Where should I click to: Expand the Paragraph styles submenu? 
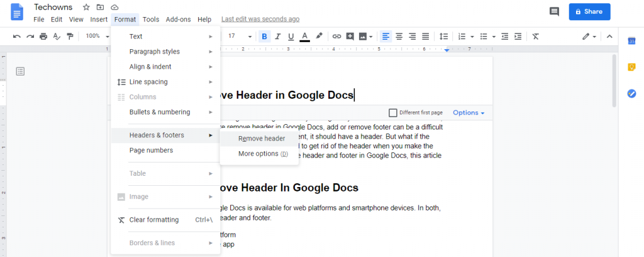[x=165, y=52]
